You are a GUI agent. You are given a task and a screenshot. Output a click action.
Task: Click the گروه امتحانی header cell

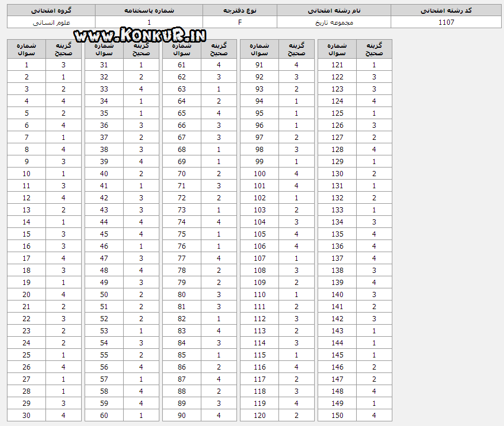pos(51,10)
